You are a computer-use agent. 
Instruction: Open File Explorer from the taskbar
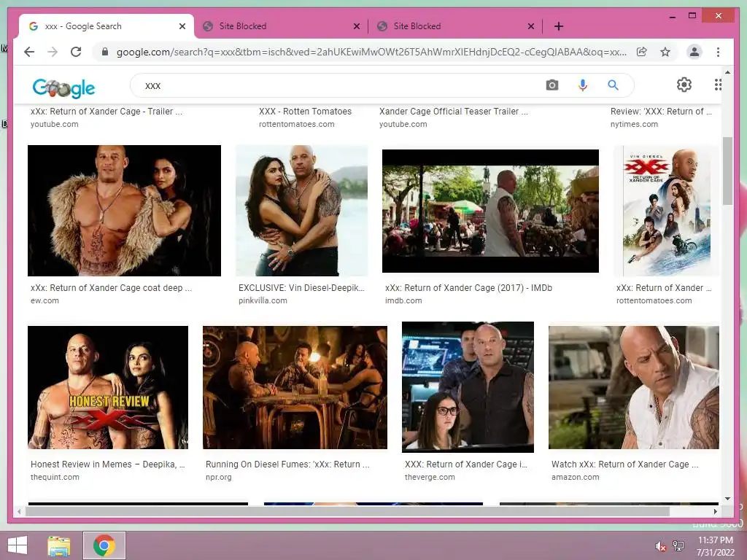click(59, 545)
